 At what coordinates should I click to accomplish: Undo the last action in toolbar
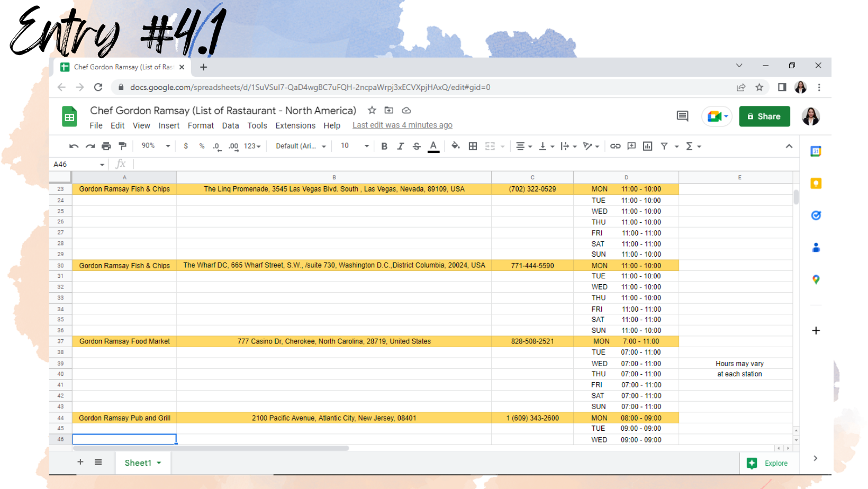click(74, 146)
